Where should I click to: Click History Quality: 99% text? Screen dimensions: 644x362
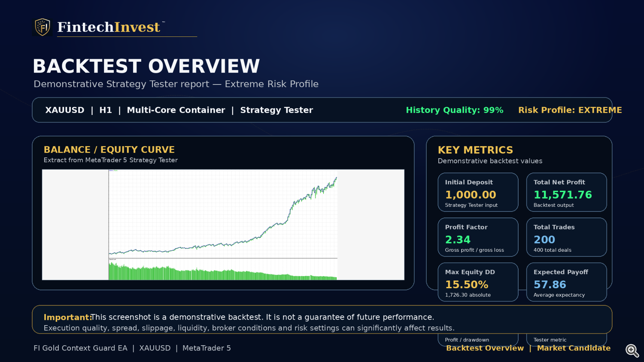[455, 110]
